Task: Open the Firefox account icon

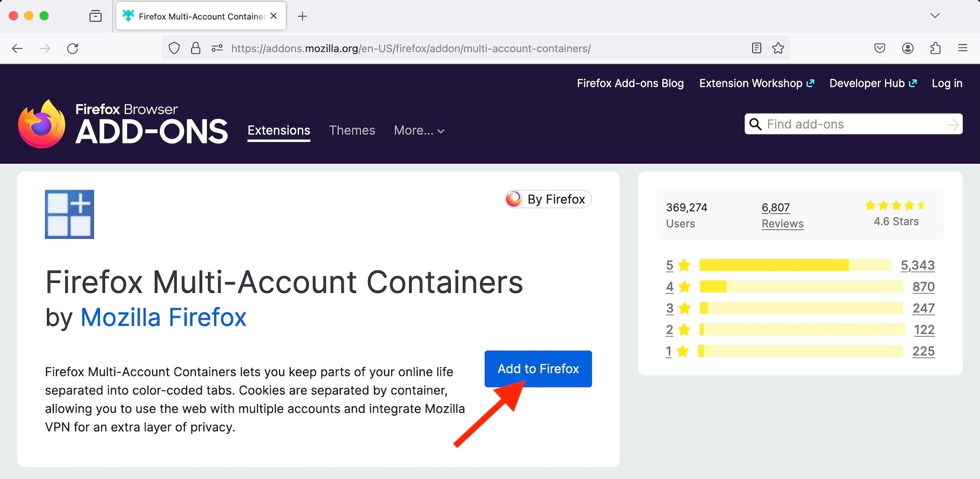Action: (907, 48)
